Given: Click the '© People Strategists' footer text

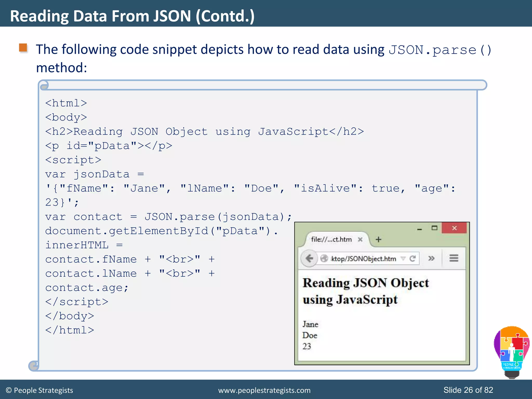Looking at the screenshot, I should point(39,390).
